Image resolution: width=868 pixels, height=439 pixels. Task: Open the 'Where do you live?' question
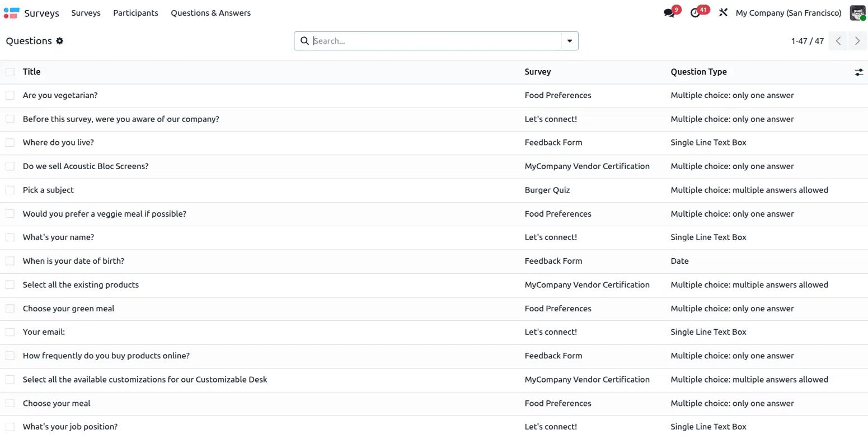click(58, 142)
